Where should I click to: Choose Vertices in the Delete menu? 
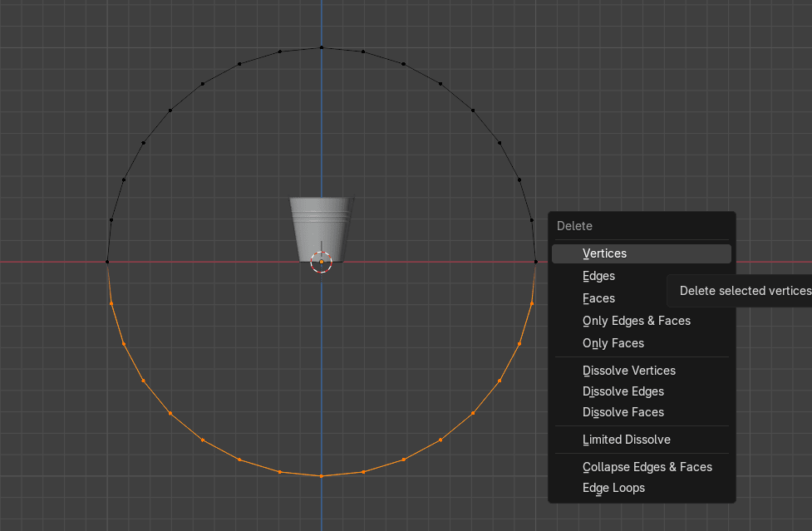(605, 253)
